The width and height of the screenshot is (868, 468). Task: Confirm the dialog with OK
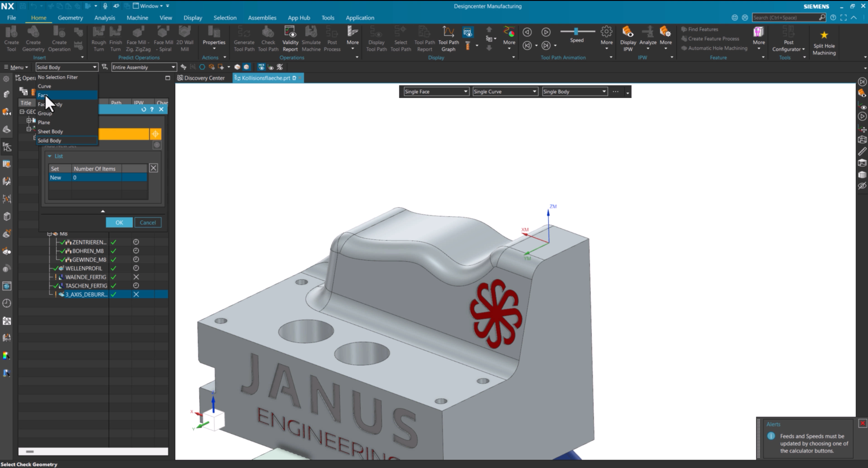[119, 223]
